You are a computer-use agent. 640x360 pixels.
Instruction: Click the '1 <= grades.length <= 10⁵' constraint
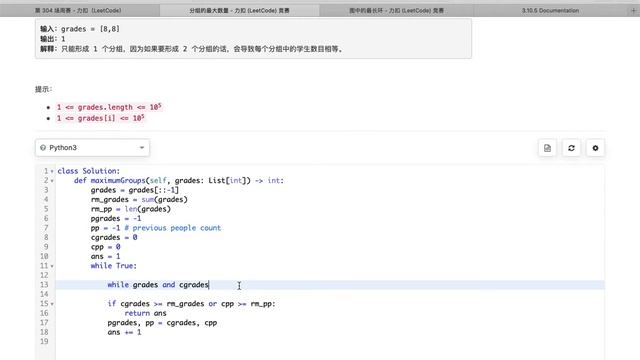(x=109, y=107)
